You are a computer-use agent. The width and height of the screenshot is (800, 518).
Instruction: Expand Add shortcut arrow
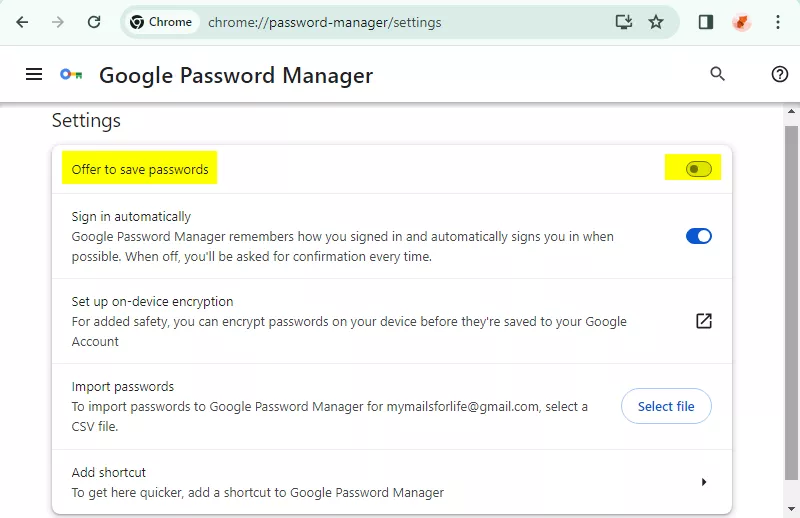[704, 482]
